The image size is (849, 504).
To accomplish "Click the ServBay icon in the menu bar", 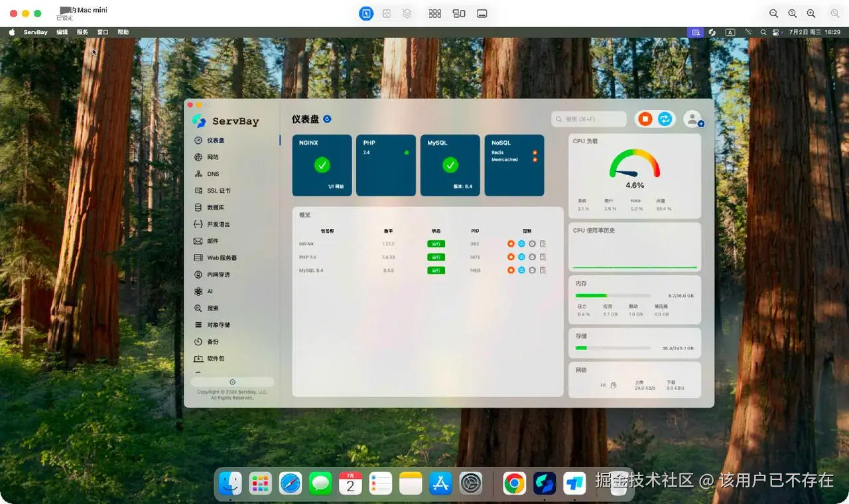I will point(712,32).
